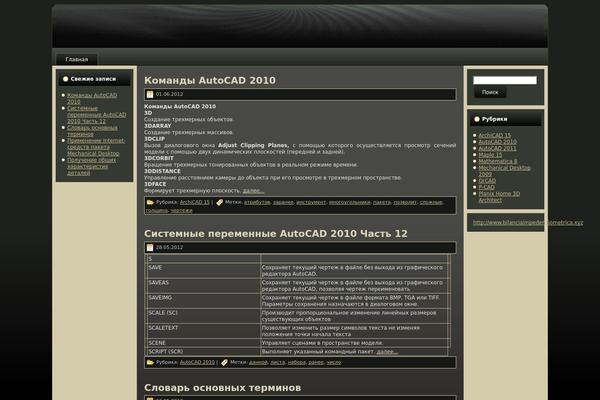
Task: Open the Mechanical Desktop 2009 category
Action: click(x=504, y=171)
